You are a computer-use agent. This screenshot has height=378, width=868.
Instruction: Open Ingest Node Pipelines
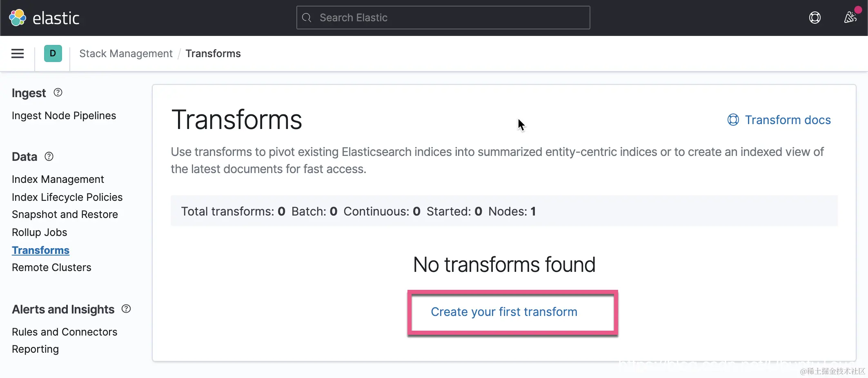click(64, 116)
